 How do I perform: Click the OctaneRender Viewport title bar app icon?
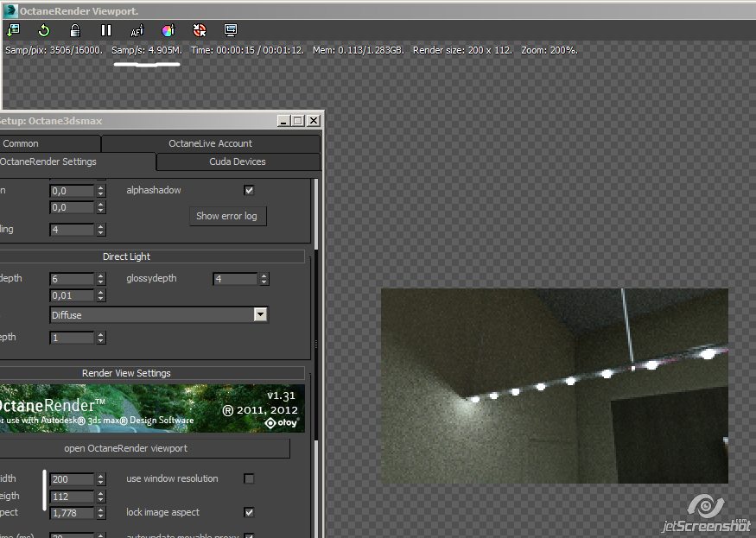tap(10, 10)
